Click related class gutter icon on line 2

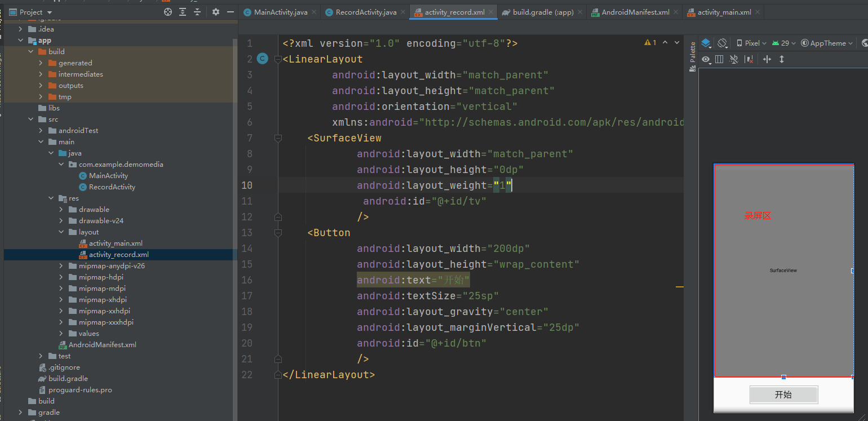(262, 59)
